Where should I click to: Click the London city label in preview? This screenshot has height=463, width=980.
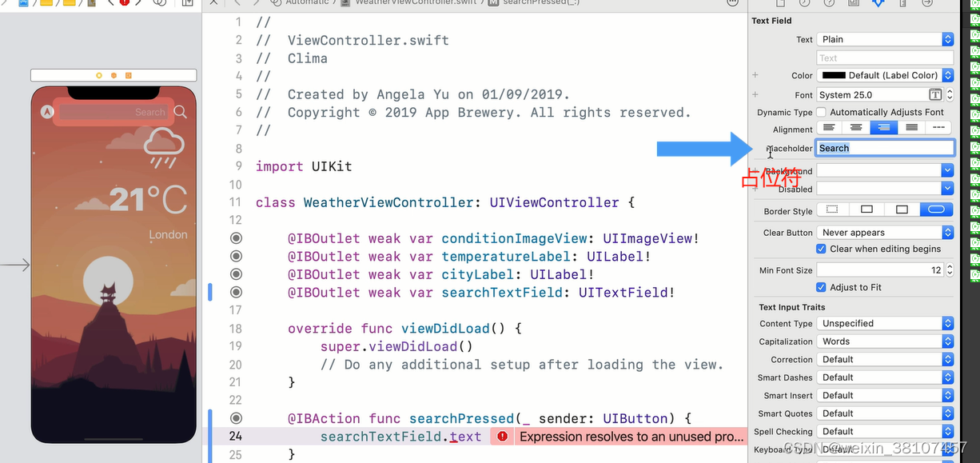click(168, 235)
